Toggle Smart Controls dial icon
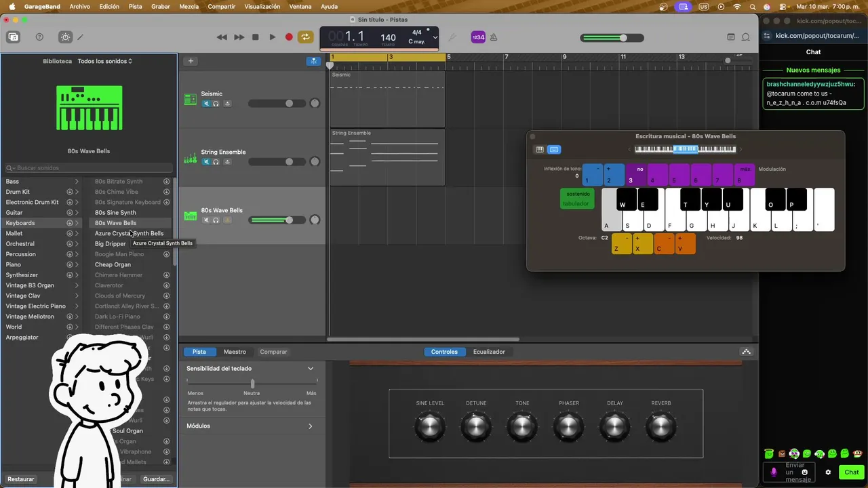 click(65, 37)
